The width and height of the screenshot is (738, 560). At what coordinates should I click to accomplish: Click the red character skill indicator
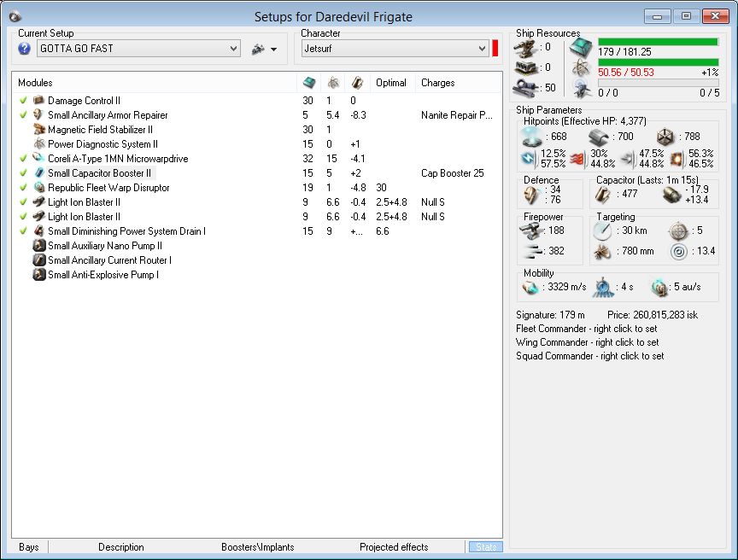point(495,49)
